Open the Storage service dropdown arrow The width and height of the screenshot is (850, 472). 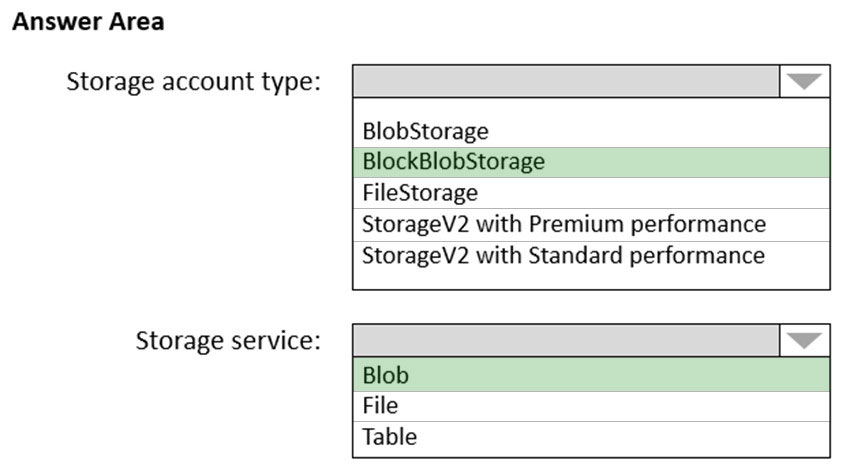(804, 340)
